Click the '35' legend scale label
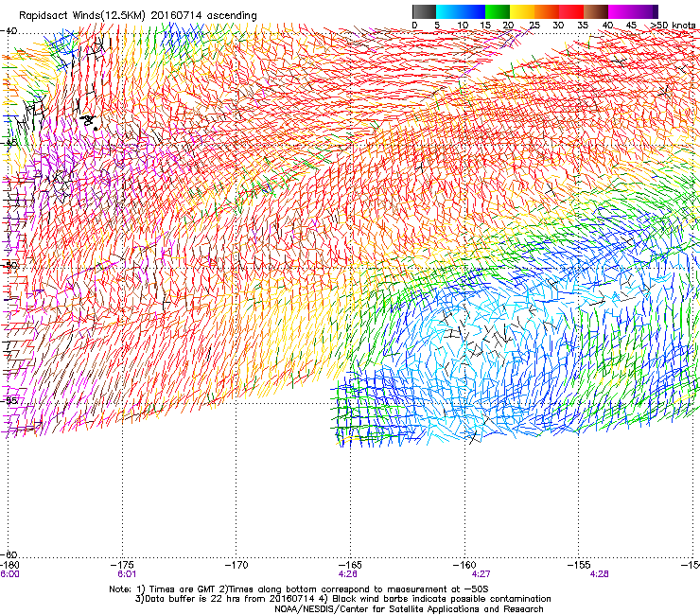 tap(583, 26)
